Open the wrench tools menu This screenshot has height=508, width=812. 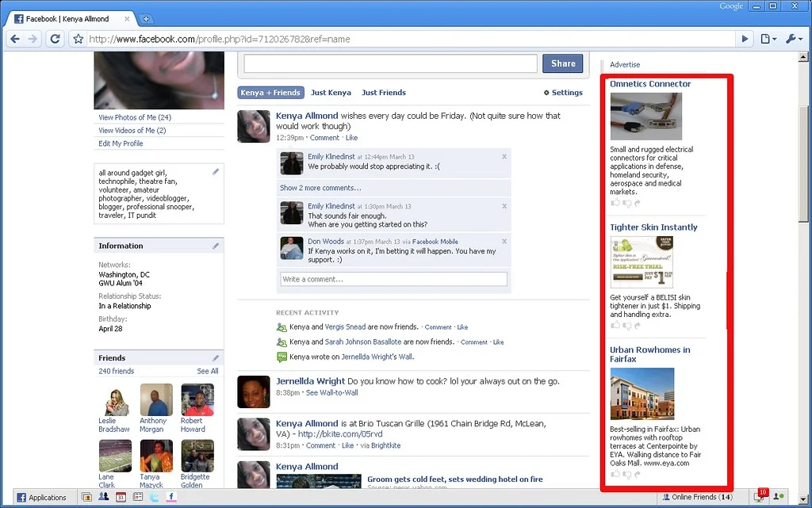(x=793, y=39)
